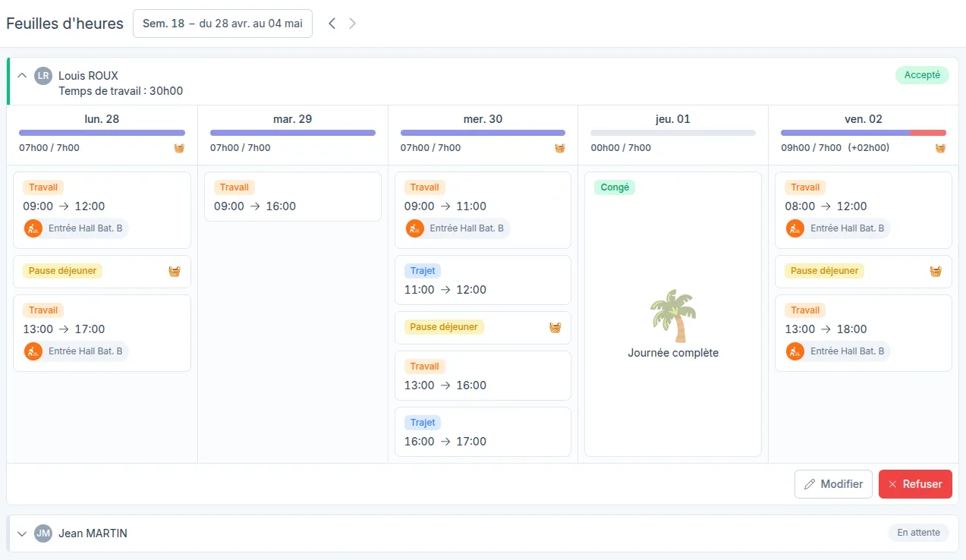Screen dimensions: 966x560
Task: Click the X icon in Refuser button
Action: (892, 484)
